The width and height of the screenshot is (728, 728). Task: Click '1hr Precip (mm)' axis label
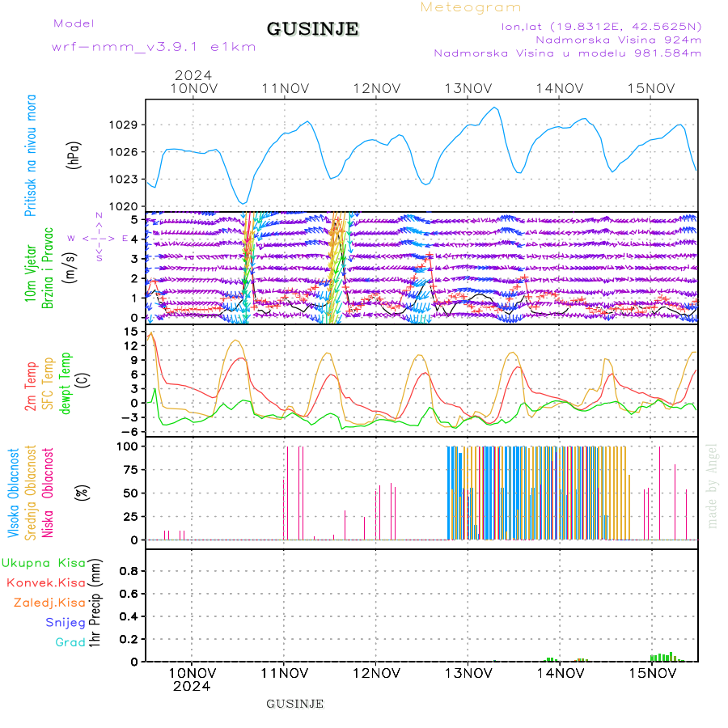click(95, 603)
